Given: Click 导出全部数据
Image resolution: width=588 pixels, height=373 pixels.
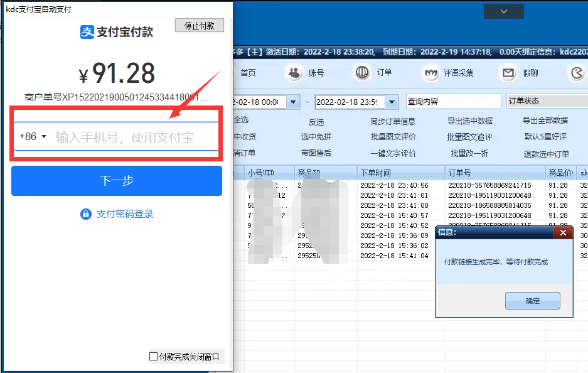Looking at the screenshot, I should tap(545, 121).
